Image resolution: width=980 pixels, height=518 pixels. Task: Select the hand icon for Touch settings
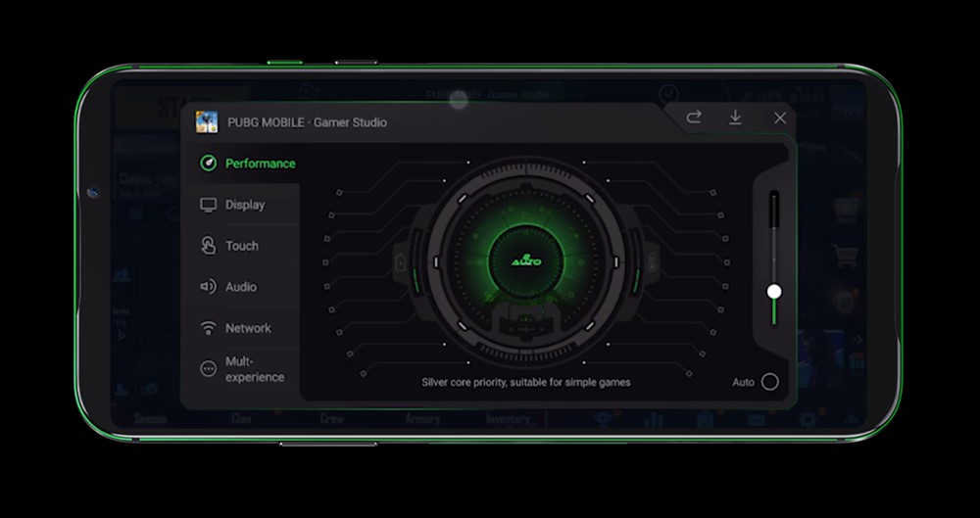click(x=208, y=246)
